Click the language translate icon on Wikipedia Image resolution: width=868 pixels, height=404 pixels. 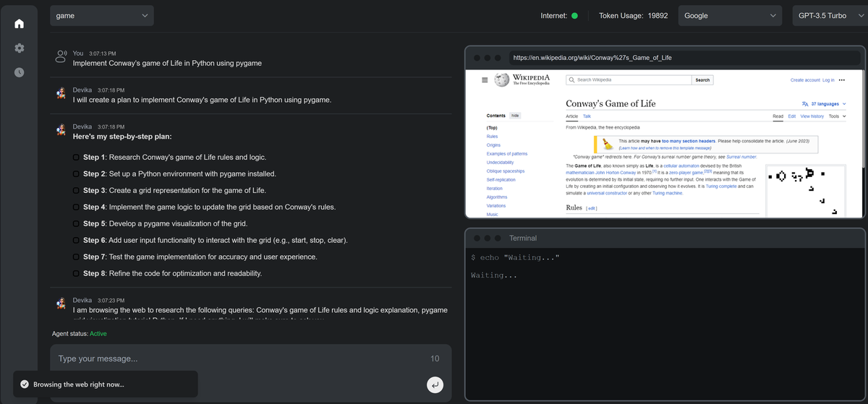[x=806, y=104]
